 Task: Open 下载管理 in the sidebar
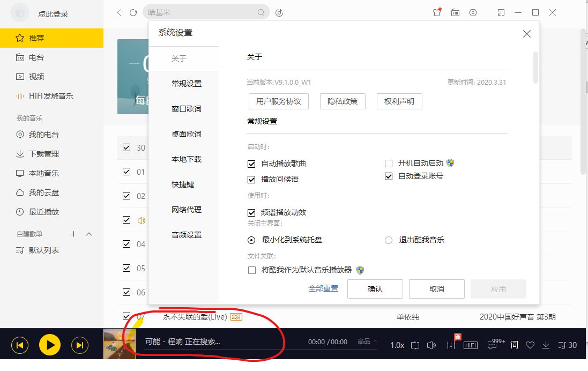point(52,154)
